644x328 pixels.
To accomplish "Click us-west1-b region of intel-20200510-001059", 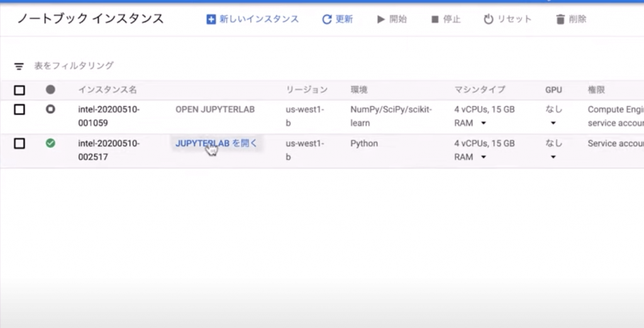I will tap(305, 116).
